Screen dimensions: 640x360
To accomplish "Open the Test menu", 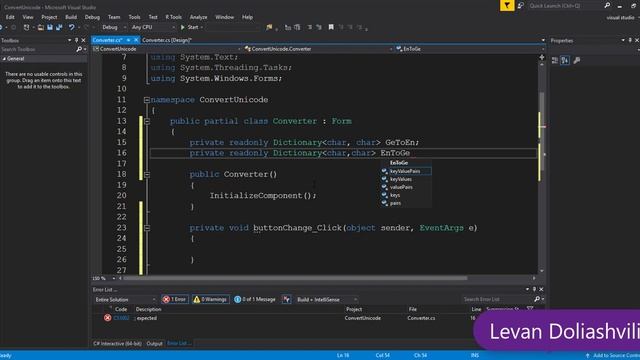I will [x=153, y=17].
